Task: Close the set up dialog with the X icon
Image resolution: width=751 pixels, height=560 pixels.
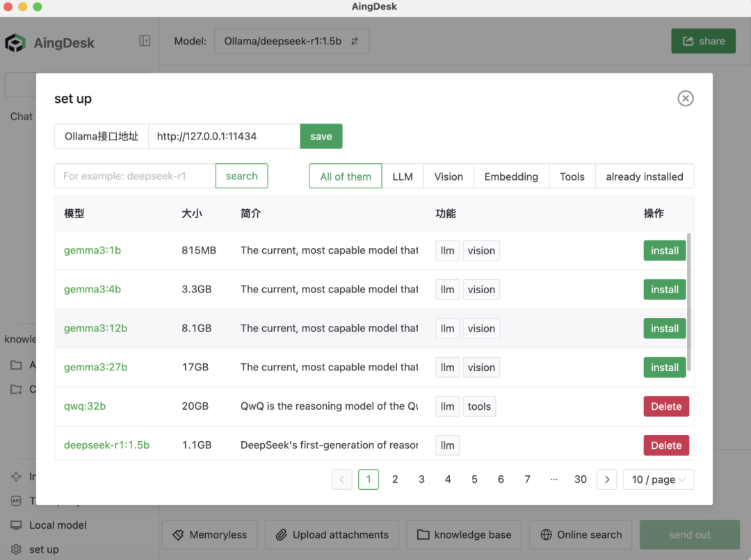Action: [686, 99]
